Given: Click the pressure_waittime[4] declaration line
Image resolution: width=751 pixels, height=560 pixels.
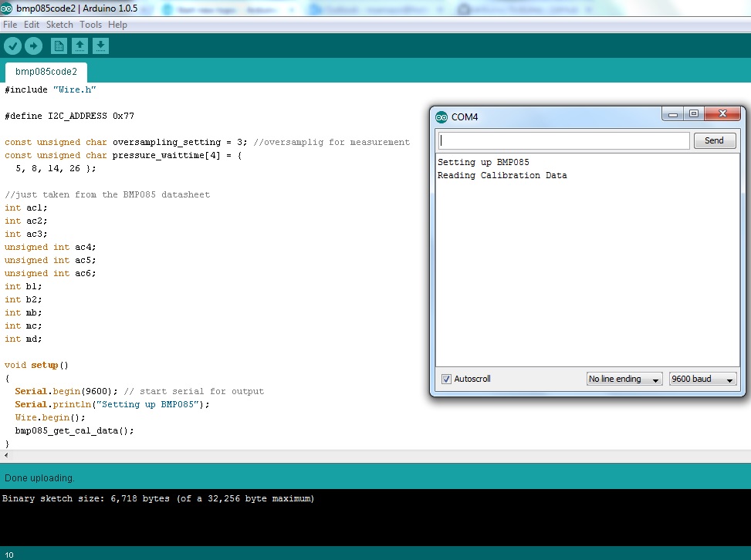Looking at the screenshot, I should [x=123, y=156].
